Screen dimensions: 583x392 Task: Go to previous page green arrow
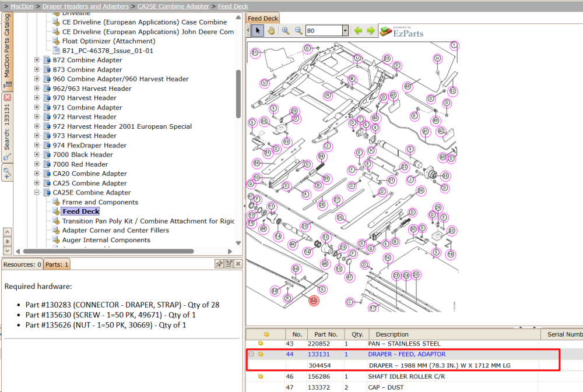(x=358, y=30)
